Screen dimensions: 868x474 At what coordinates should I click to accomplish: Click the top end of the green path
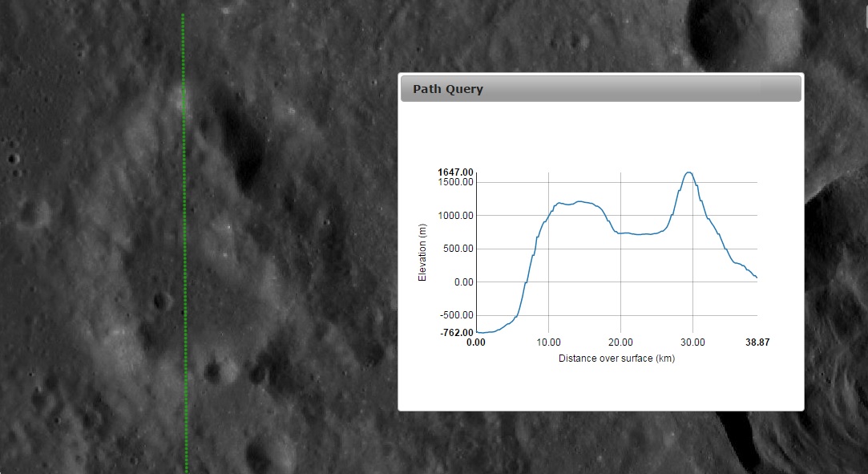point(183,15)
